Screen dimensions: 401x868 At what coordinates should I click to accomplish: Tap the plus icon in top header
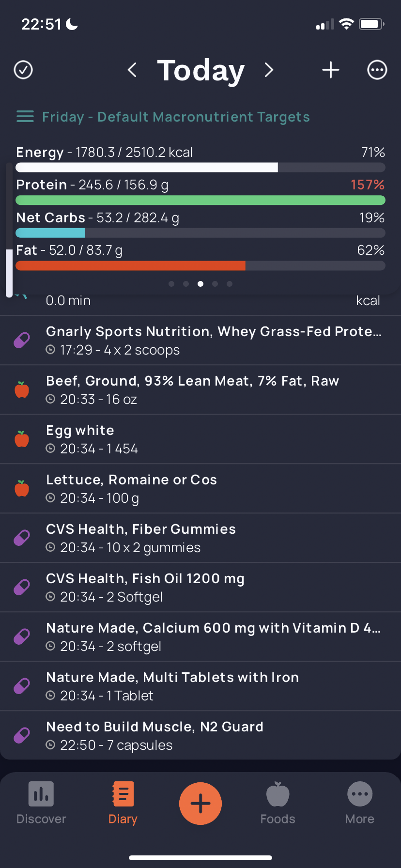click(331, 70)
